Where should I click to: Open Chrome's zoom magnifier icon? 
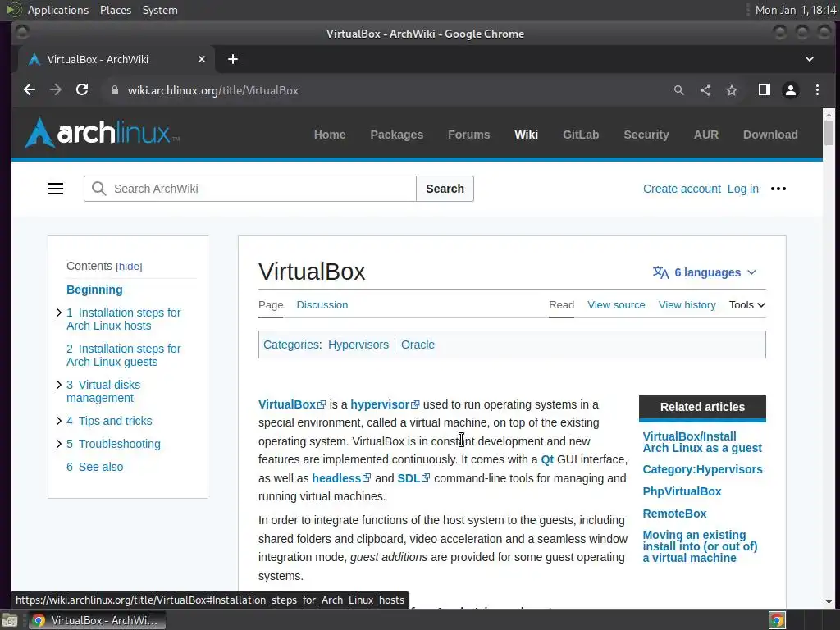coord(678,90)
